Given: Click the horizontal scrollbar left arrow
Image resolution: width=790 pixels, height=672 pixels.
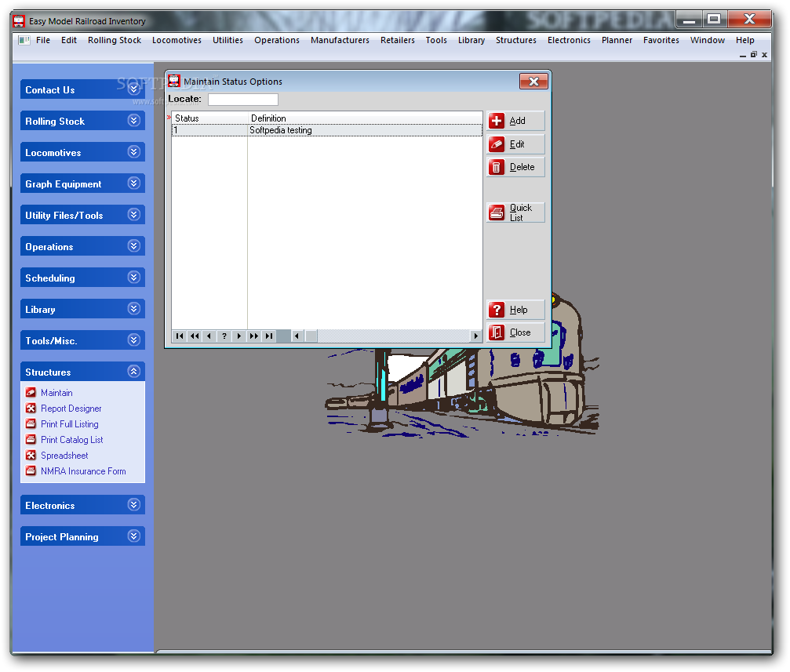Looking at the screenshot, I should pos(297,336).
